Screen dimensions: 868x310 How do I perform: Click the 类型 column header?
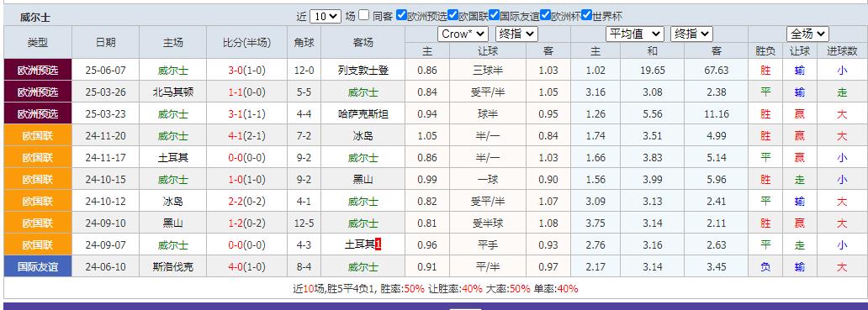pyautogui.click(x=38, y=43)
